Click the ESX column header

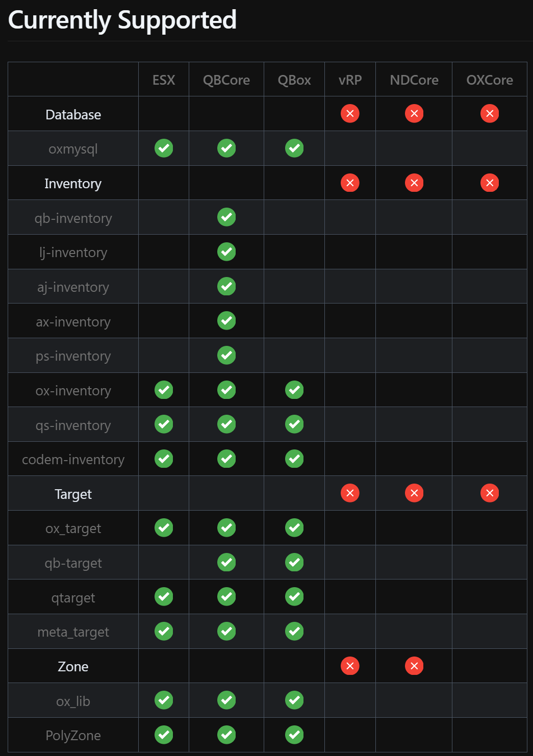click(x=164, y=80)
